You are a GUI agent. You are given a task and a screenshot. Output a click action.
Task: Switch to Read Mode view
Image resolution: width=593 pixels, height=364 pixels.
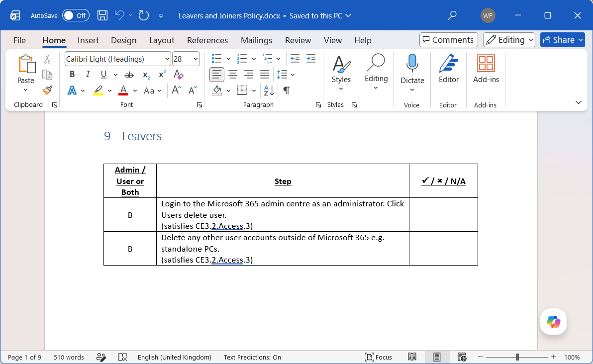point(412,357)
